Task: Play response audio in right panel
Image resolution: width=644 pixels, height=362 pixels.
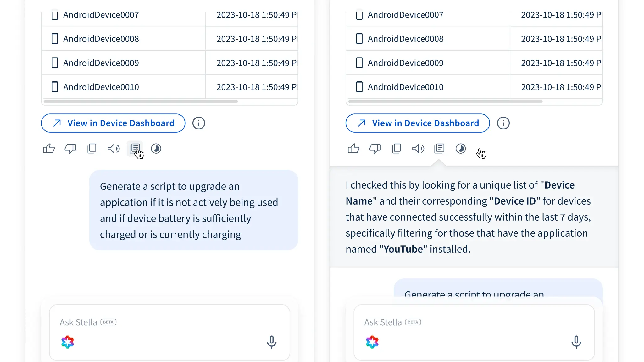Action: coord(418,148)
